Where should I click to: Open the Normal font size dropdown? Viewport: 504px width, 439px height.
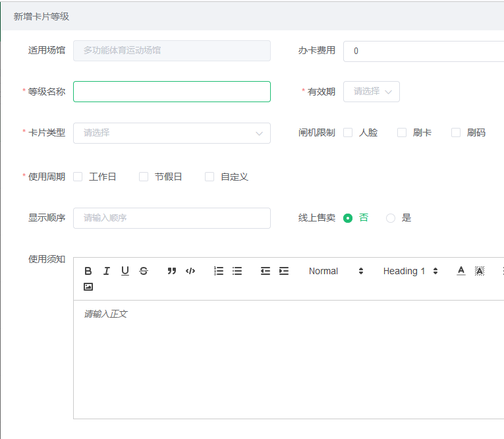336,271
